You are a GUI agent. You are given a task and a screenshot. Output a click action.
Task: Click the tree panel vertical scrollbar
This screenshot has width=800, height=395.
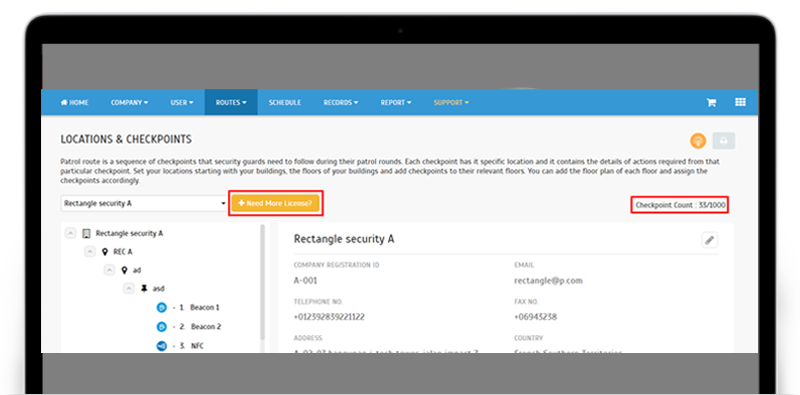[x=263, y=282]
